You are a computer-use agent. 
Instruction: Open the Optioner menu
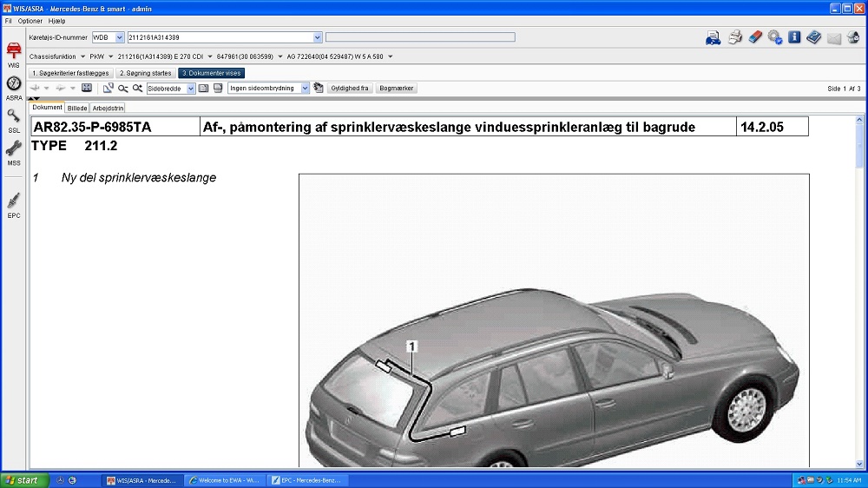pos(30,21)
